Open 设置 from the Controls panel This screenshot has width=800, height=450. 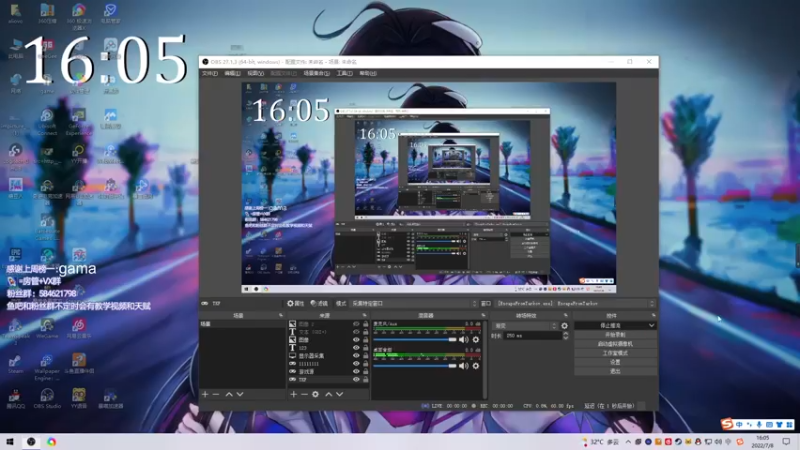point(615,362)
